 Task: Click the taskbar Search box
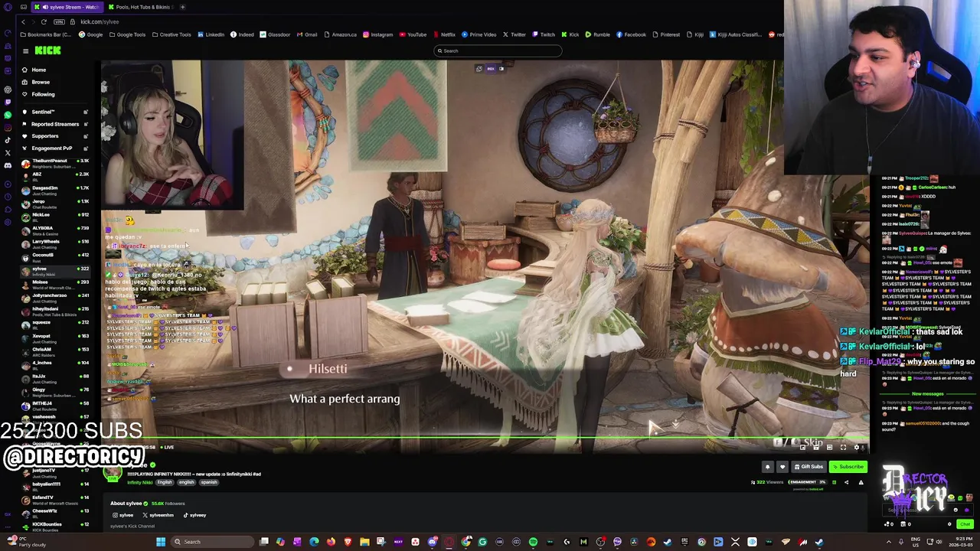(x=211, y=542)
